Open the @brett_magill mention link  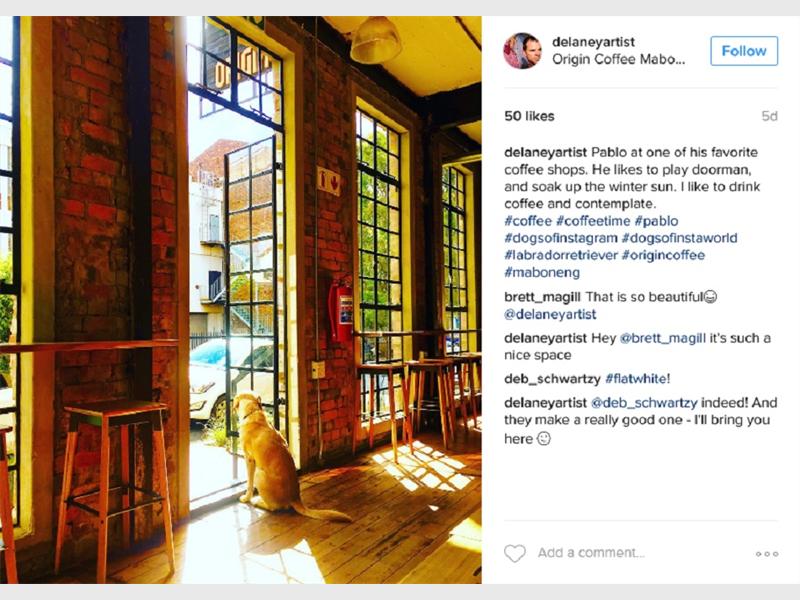(x=662, y=338)
